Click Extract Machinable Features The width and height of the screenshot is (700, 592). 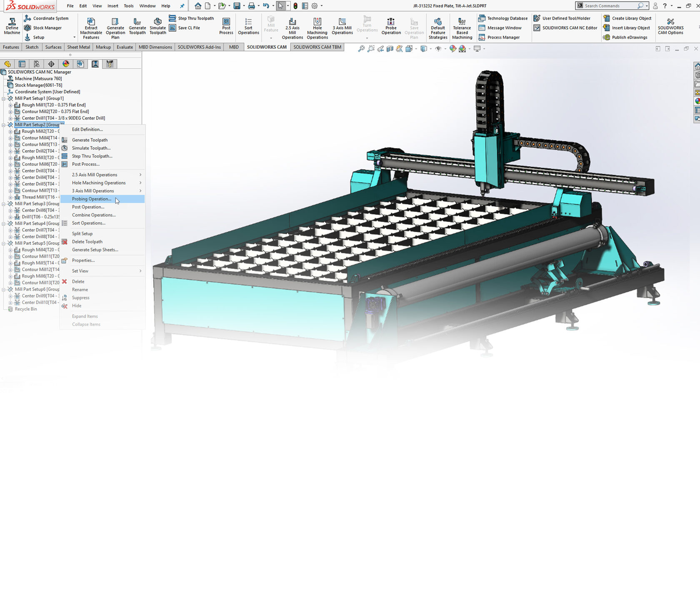[91, 28]
